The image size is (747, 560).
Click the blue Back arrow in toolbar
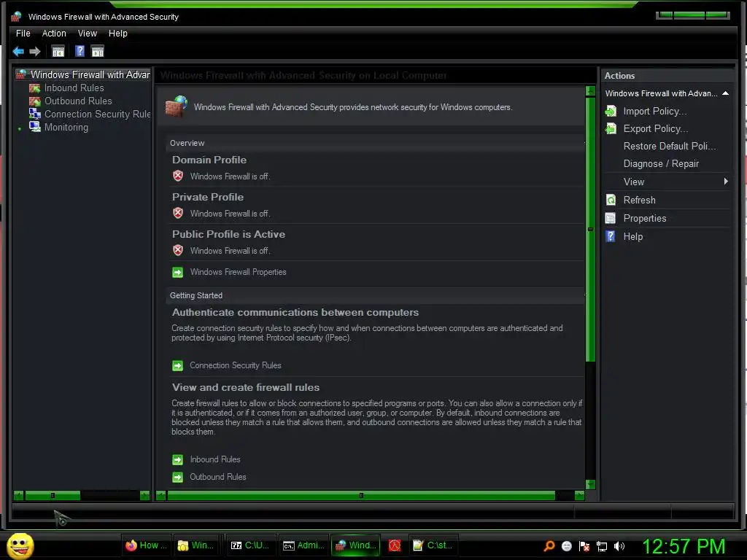[x=18, y=52]
